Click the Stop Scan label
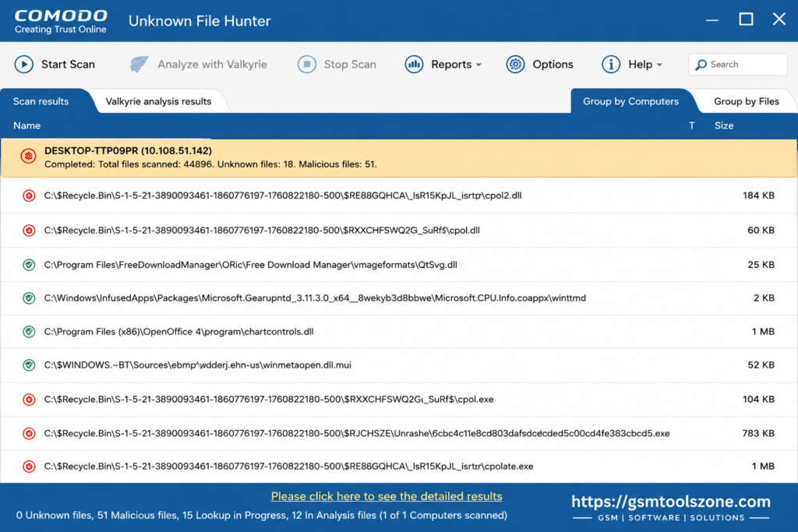The width and height of the screenshot is (798, 532). point(350,64)
